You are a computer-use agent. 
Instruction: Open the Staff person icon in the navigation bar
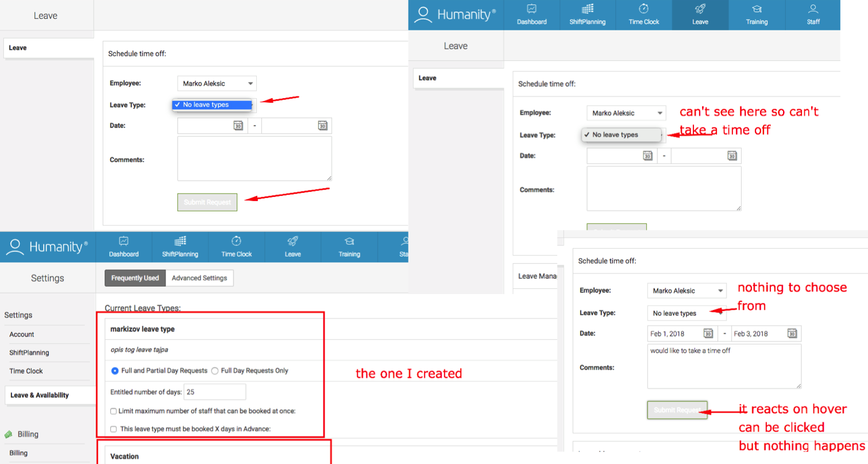pos(813,9)
